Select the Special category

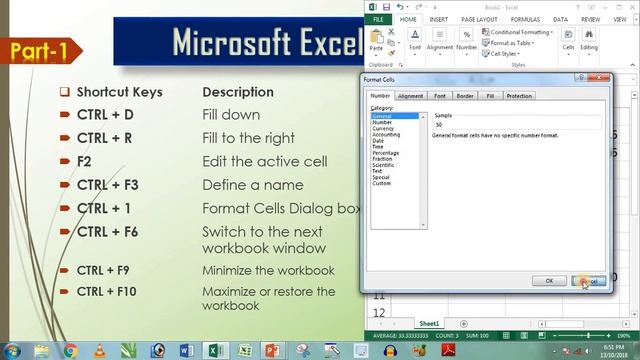[x=380, y=178]
